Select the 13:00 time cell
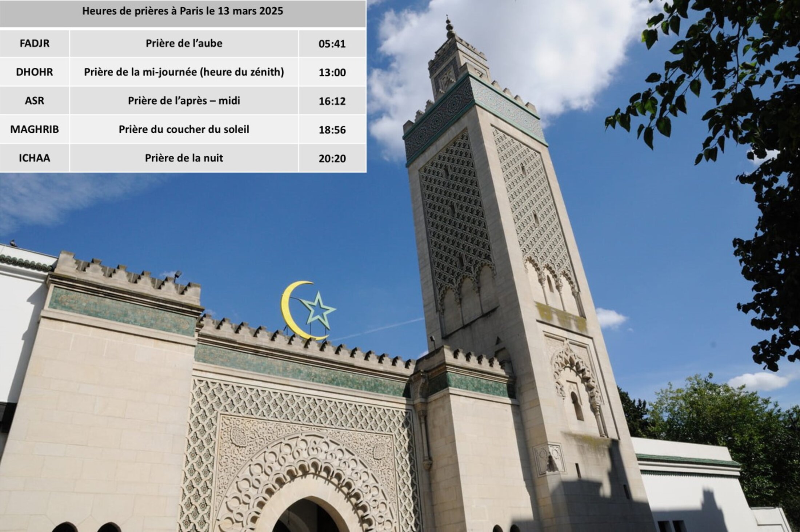The width and height of the screenshot is (800, 532). 332,72
